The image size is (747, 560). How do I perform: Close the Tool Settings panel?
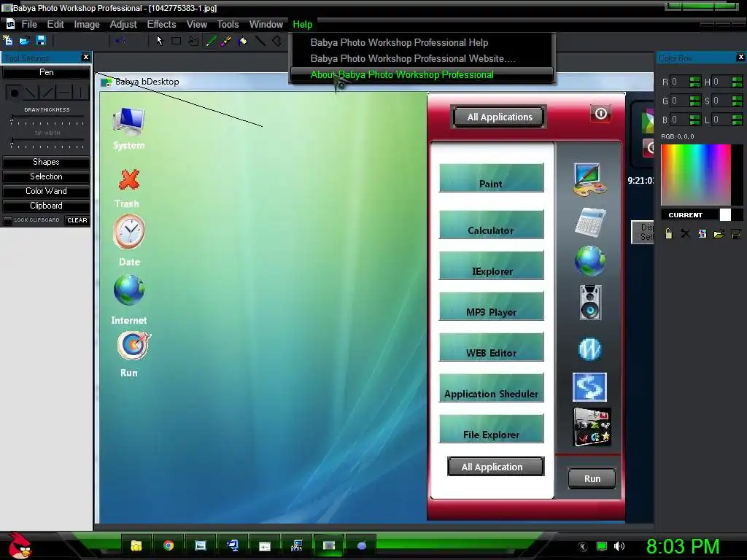click(86, 57)
